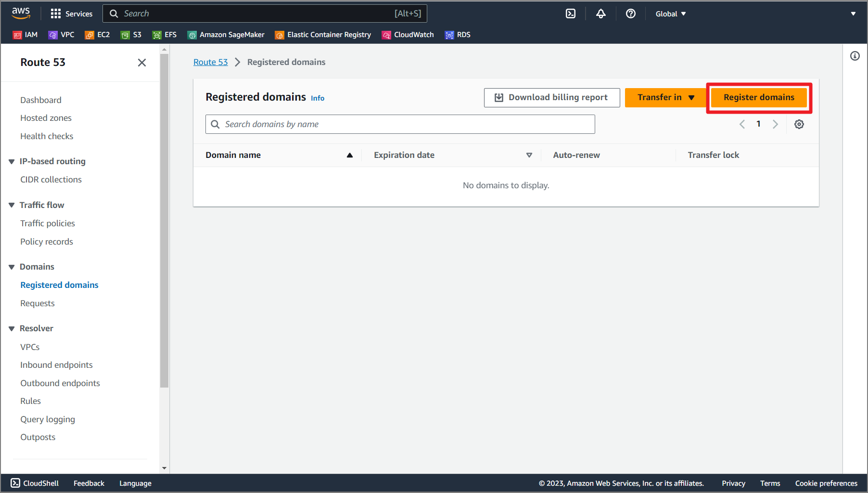Image resolution: width=868 pixels, height=493 pixels.
Task: Click the Route 53 breadcrumb link
Action: [210, 62]
